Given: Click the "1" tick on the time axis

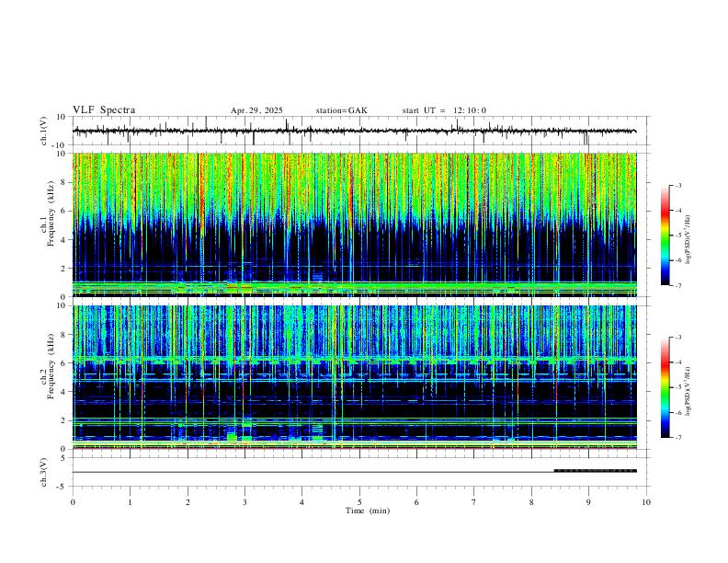Looking at the screenshot, I should pyautogui.click(x=130, y=502).
